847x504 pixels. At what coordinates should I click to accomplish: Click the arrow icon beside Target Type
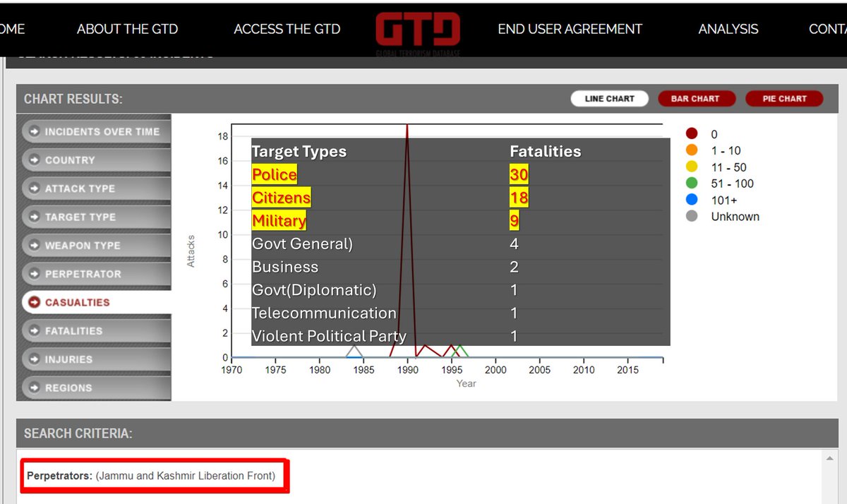(x=33, y=217)
